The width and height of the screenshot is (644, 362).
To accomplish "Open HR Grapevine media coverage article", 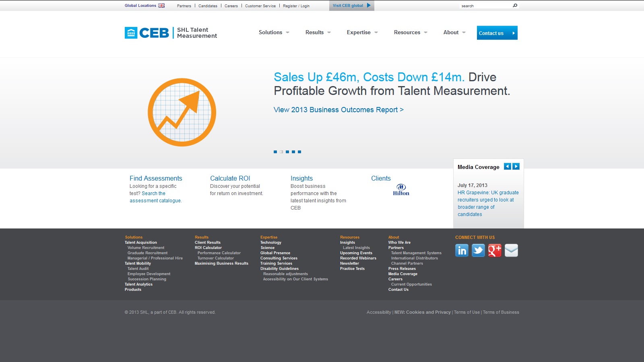I will tap(488, 204).
